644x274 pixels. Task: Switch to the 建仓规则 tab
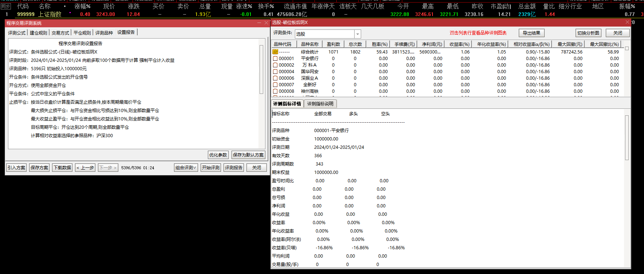coord(39,33)
